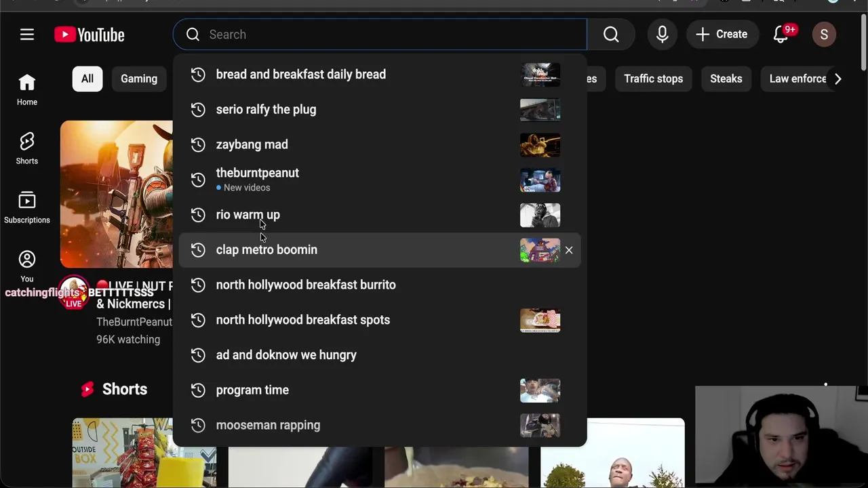Click the Shorts section logo icon
The width and height of the screenshot is (868, 488).
[87, 389]
